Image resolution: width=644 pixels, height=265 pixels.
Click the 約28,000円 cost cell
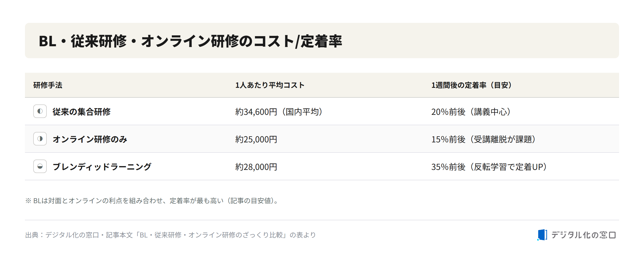(256, 167)
